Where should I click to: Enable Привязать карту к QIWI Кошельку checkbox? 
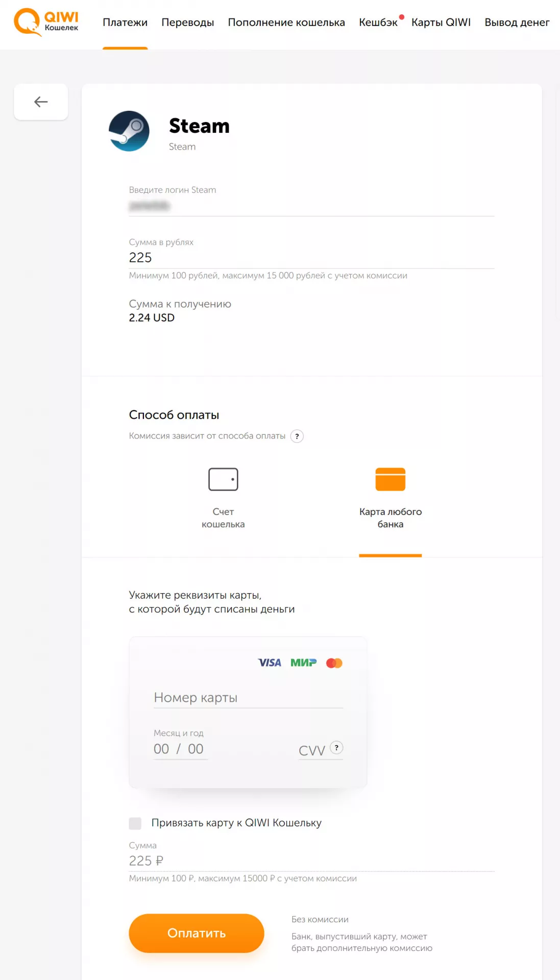coord(135,823)
